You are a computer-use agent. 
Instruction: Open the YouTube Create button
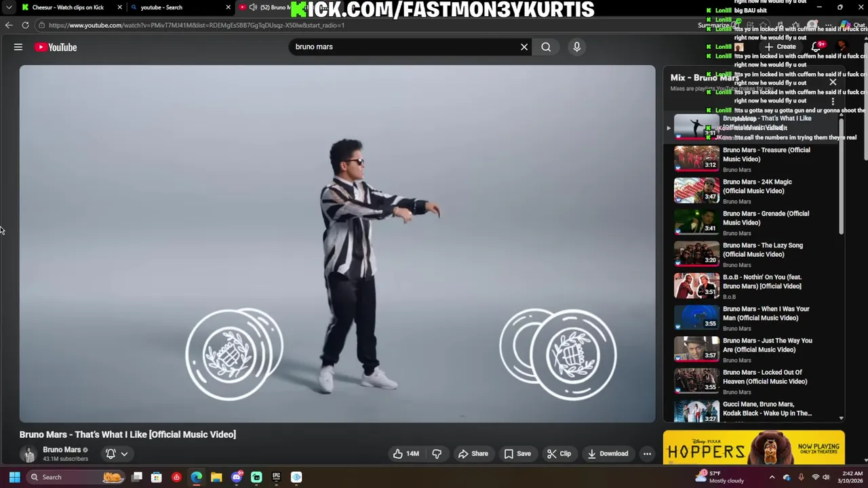click(781, 47)
